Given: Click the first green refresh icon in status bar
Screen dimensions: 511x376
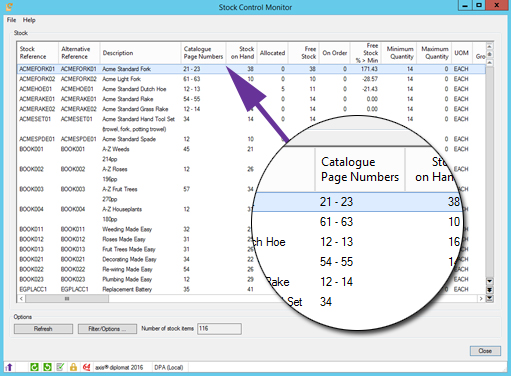Looking at the screenshot, I should coord(34,367).
